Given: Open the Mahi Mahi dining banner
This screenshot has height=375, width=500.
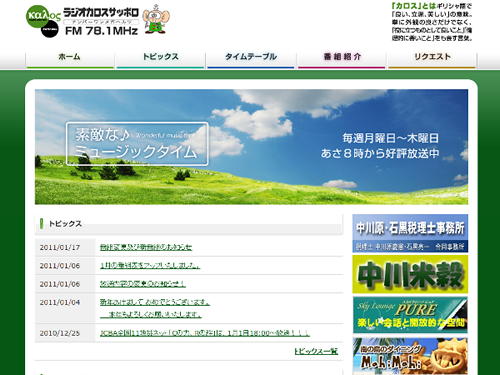Looking at the screenshot, I should (410, 356).
